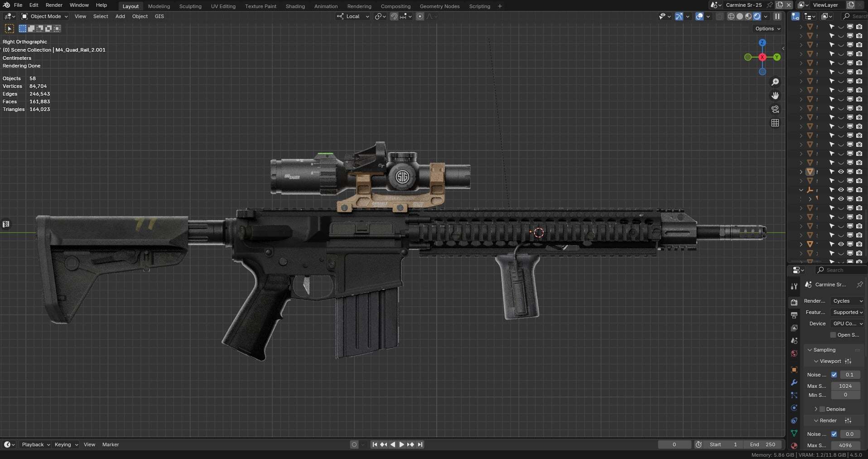Enable the Open Shading Language checkbox
Viewport: 868px width, 459px height.
point(833,335)
